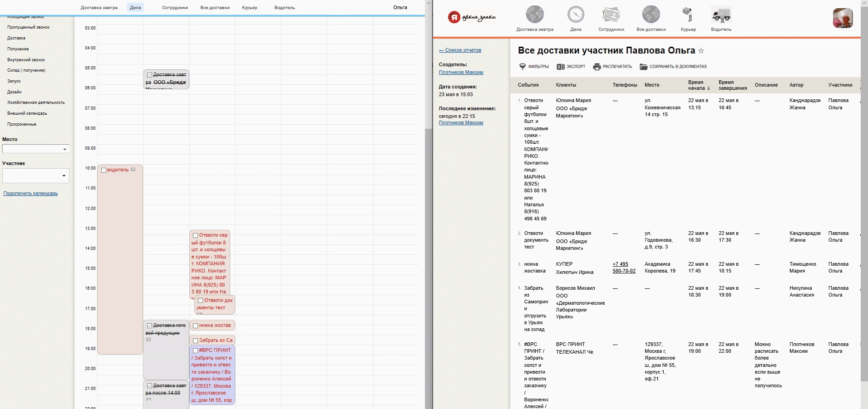868x409 pixels.
Task: Click the calendar vertical scrollbar
Action: pyautogui.click(x=428, y=227)
